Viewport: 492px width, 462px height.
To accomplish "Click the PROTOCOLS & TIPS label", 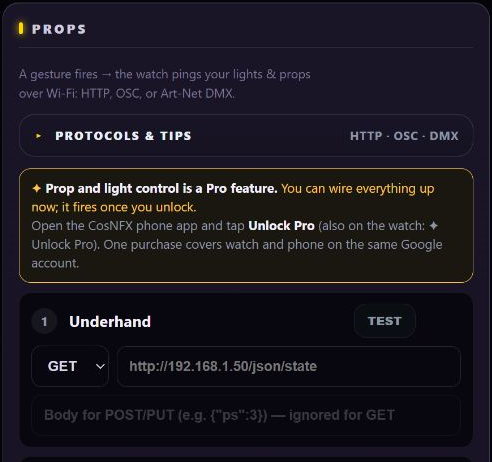I will pos(123,136).
